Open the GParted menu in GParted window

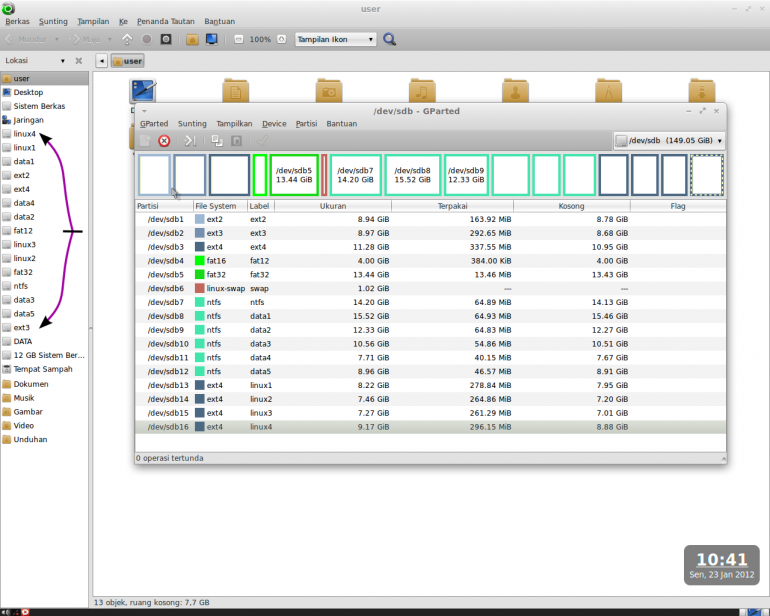click(x=154, y=124)
